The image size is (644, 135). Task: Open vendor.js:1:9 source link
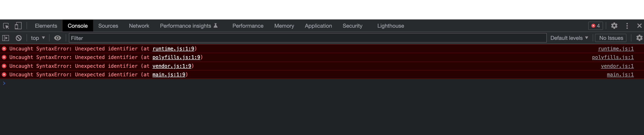pos(172,66)
